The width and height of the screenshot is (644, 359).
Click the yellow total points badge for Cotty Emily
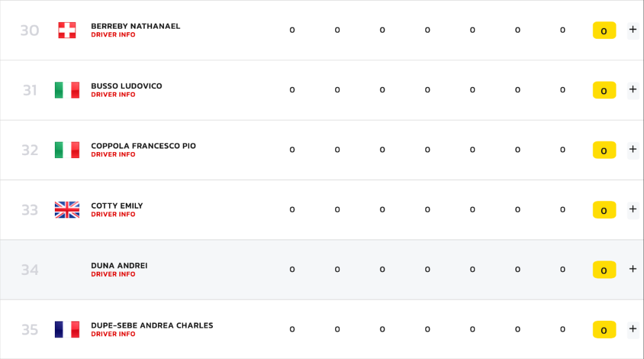coord(604,210)
